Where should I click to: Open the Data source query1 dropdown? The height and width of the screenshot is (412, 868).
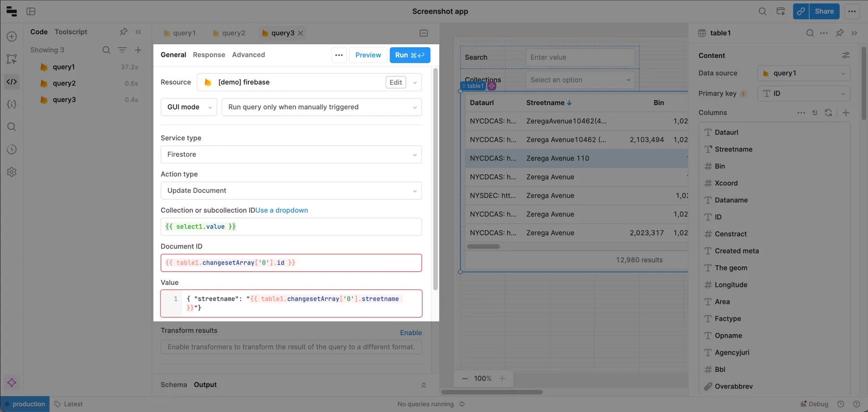click(x=803, y=73)
